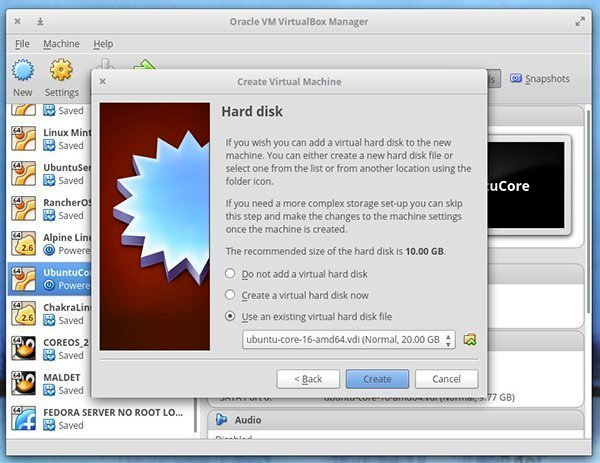Open the Settings gear icon

click(61, 72)
